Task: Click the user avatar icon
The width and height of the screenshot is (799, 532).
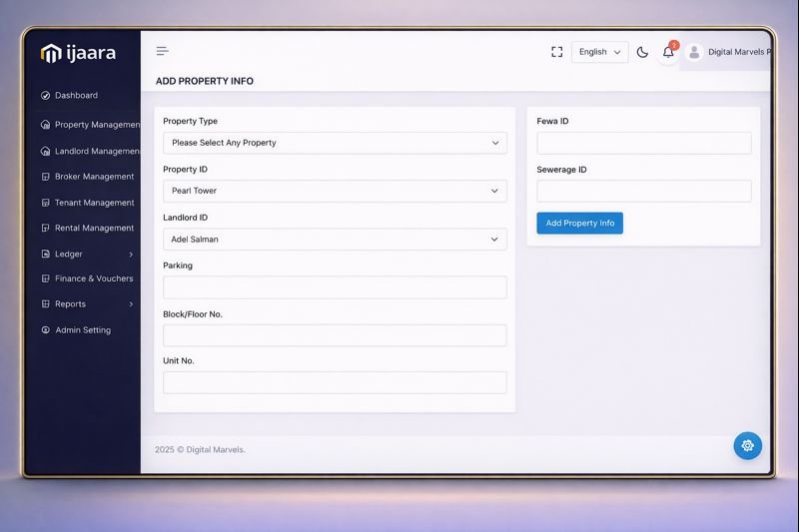Action: click(x=694, y=52)
